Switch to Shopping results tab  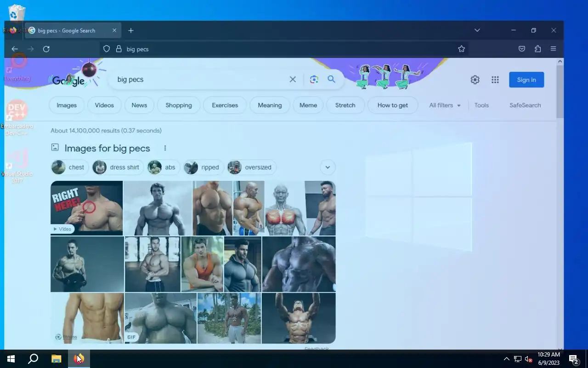[x=179, y=105]
